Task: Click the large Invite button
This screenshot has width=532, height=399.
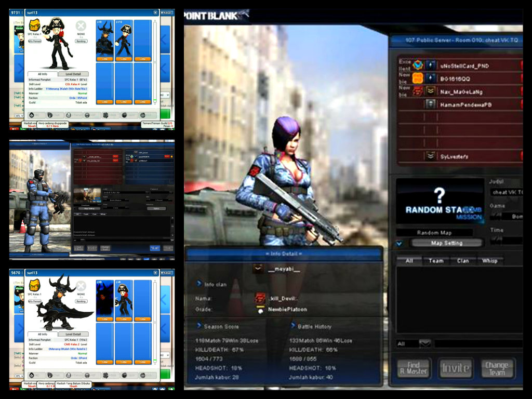Action: 455,368
